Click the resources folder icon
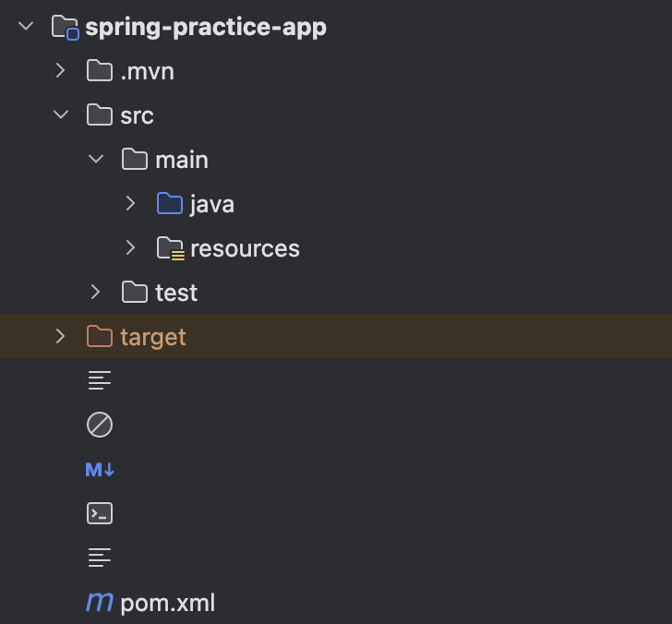This screenshot has height=624, width=672. coord(170,248)
